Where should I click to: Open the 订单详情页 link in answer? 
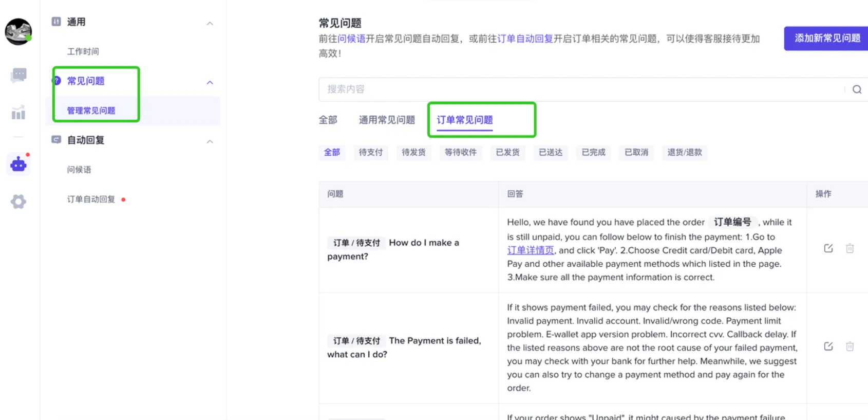pyautogui.click(x=531, y=250)
